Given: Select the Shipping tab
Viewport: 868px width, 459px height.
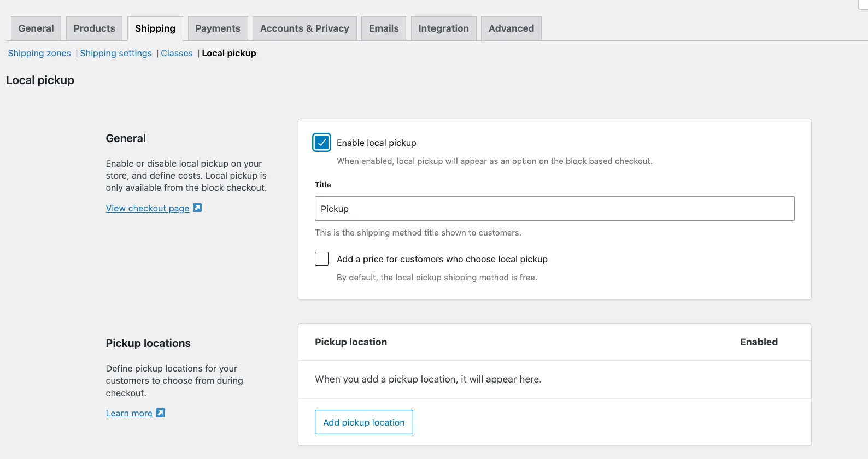Looking at the screenshot, I should click(x=155, y=28).
